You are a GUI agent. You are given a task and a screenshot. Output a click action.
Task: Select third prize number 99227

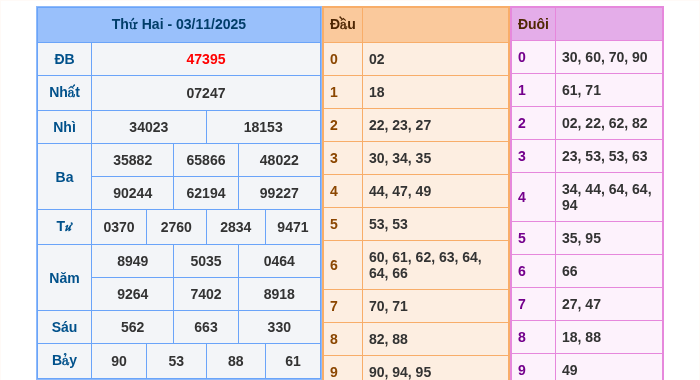tap(279, 193)
